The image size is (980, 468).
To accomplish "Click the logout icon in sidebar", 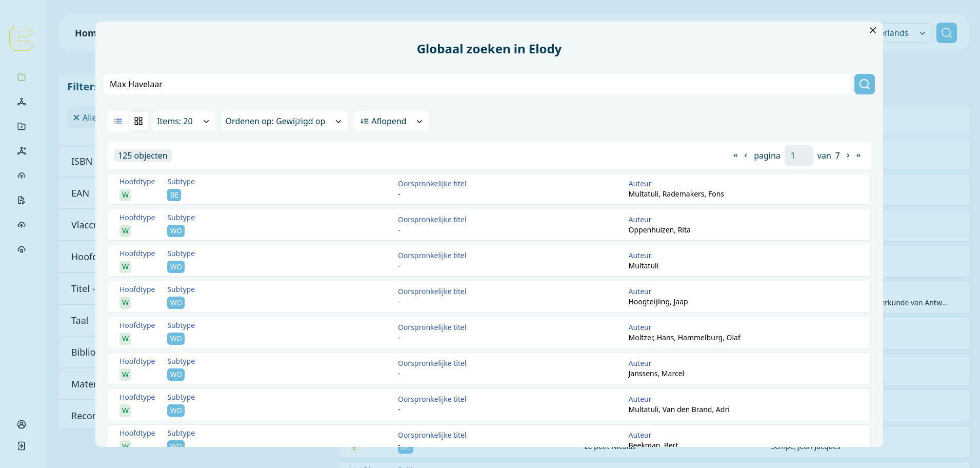I will [x=22, y=446].
